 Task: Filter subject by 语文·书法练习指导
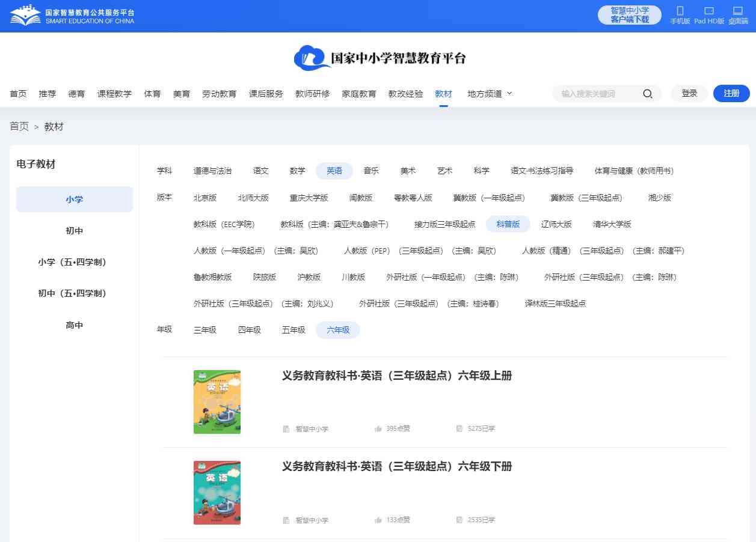coord(542,171)
